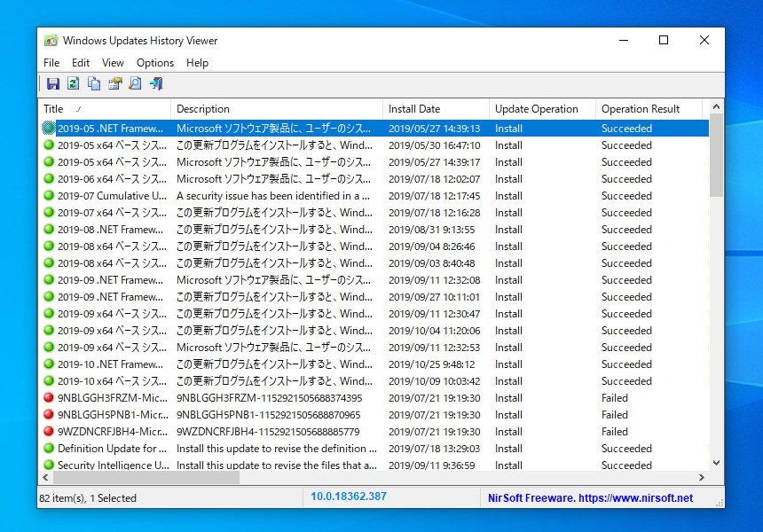This screenshot has width=763, height=532.
Task: Click the Find magnifier toolbar icon
Action: tap(135, 84)
